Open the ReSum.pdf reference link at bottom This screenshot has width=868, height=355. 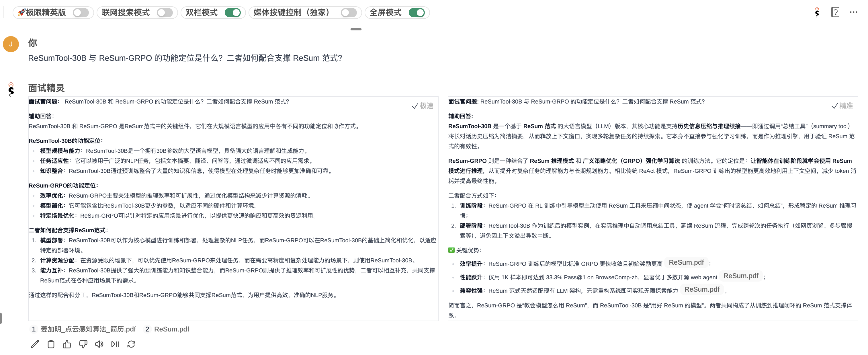(x=171, y=329)
